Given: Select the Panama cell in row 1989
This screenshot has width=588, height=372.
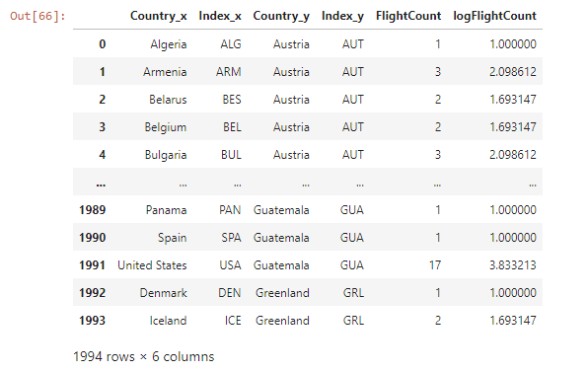Looking at the screenshot, I should [166, 210].
